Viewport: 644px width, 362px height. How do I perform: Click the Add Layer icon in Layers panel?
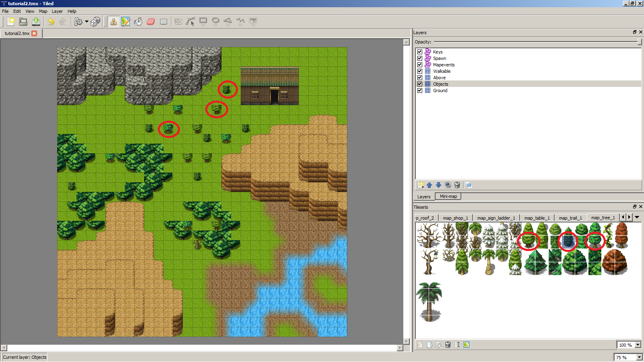pos(421,185)
